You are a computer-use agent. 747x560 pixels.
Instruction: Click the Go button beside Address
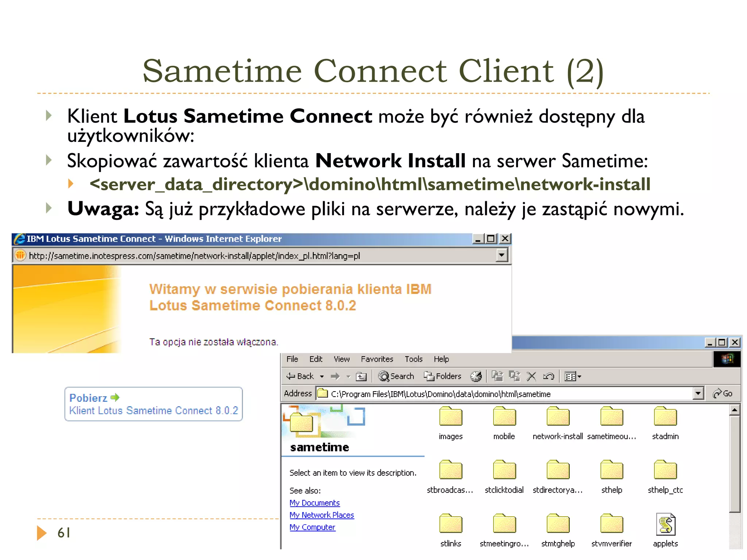tap(723, 394)
